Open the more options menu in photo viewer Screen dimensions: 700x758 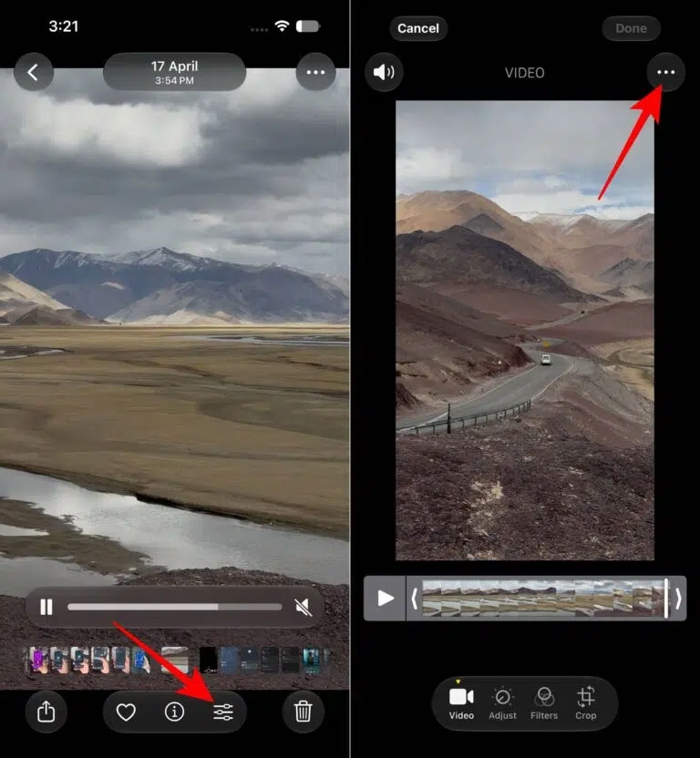(x=315, y=72)
